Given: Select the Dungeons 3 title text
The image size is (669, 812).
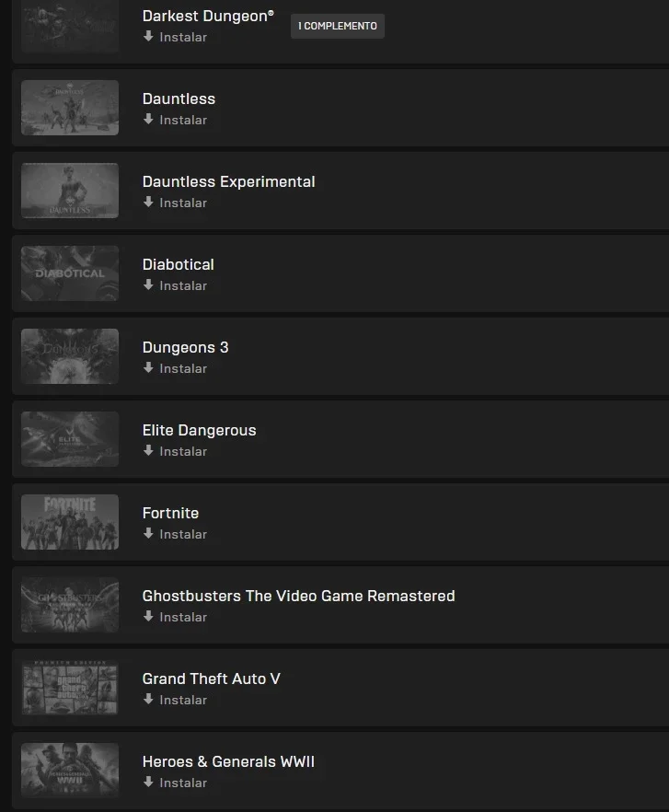Looking at the screenshot, I should pos(185,347).
